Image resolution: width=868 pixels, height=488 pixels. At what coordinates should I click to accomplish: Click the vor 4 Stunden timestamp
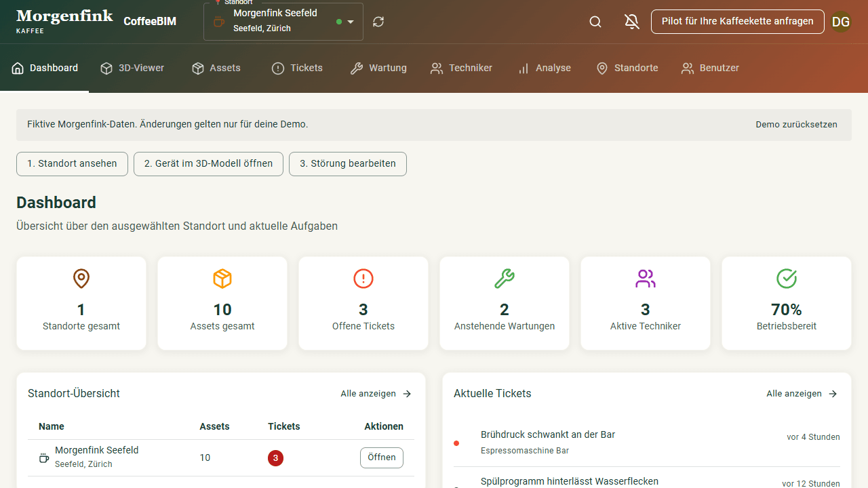point(814,437)
